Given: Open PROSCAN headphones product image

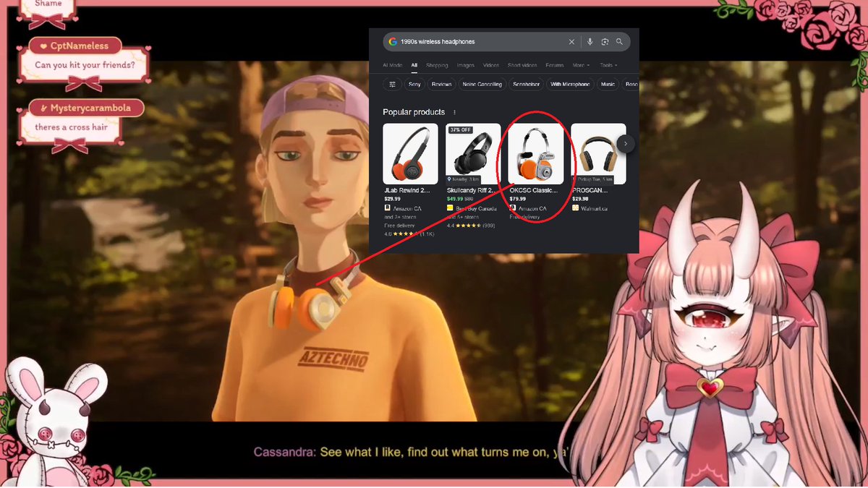Looking at the screenshot, I should click(x=599, y=153).
